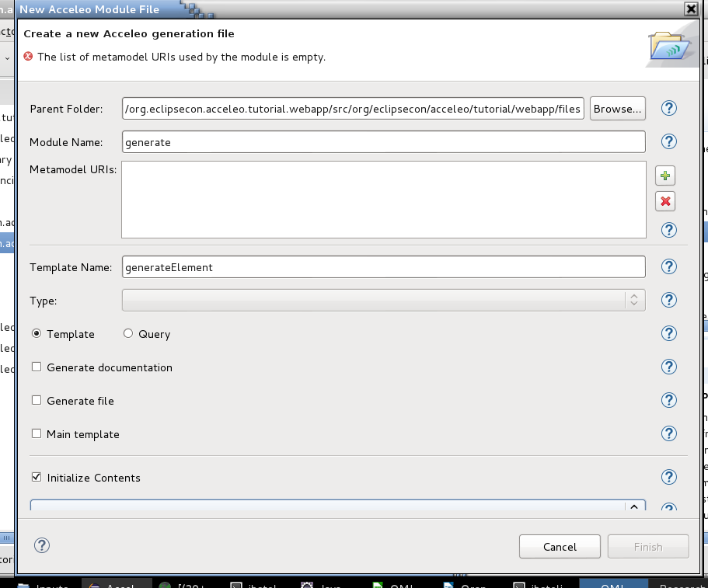Image resolution: width=708 pixels, height=588 pixels.
Task: Uncheck the Initialize Contents checkbox
Action: [37, 477]
